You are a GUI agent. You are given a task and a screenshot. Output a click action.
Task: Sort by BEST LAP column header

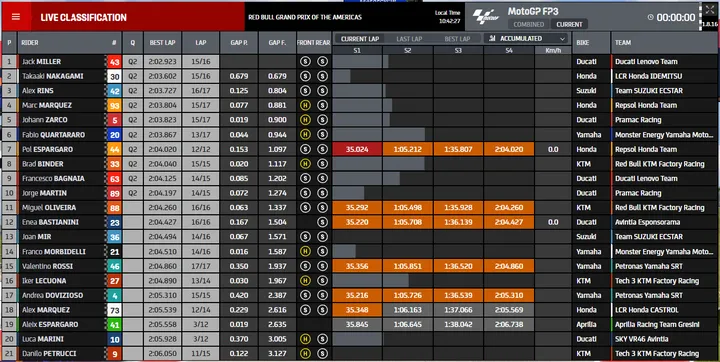point(162,42)
